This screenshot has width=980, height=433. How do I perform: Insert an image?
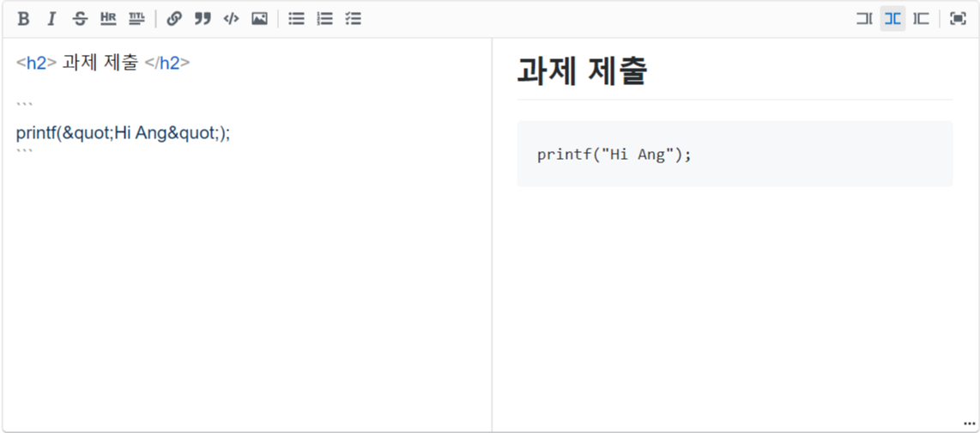[x=259, y=19]
